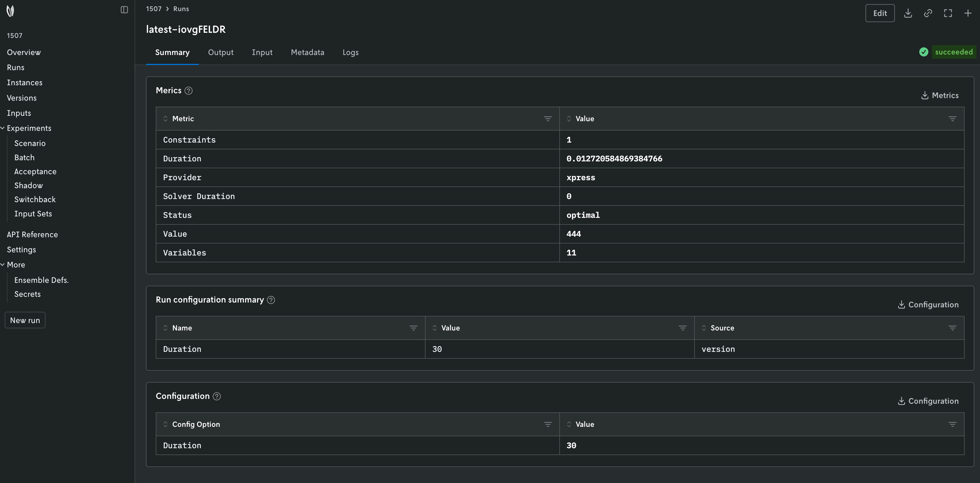The image size is (980, 483).
Task: Sort Metrics table by Metric column
Action: tap(165, 119)
